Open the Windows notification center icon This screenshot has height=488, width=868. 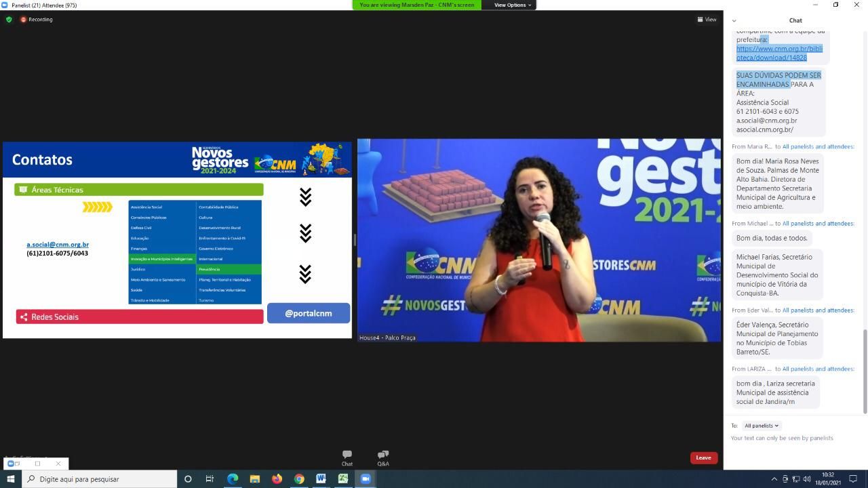pyautogui.click(x=854, y=479)
